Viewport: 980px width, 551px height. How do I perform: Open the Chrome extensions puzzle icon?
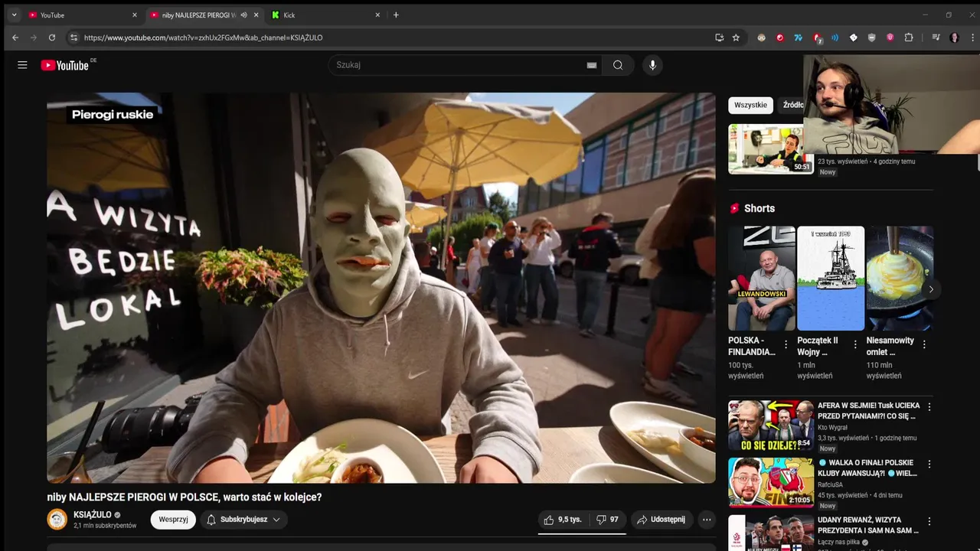coord(909,37)
